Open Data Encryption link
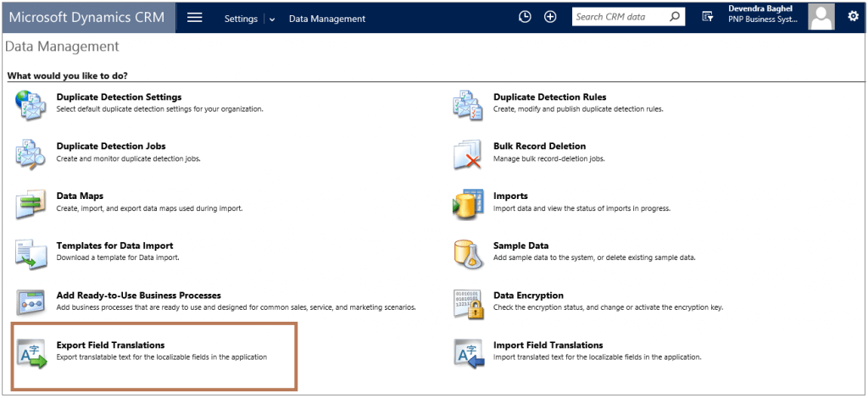 (528, 296)
